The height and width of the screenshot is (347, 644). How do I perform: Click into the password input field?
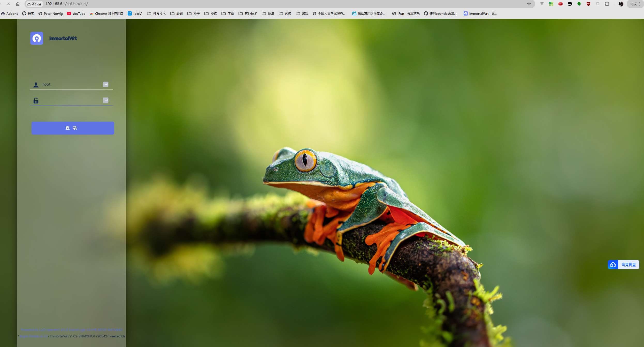70,100
